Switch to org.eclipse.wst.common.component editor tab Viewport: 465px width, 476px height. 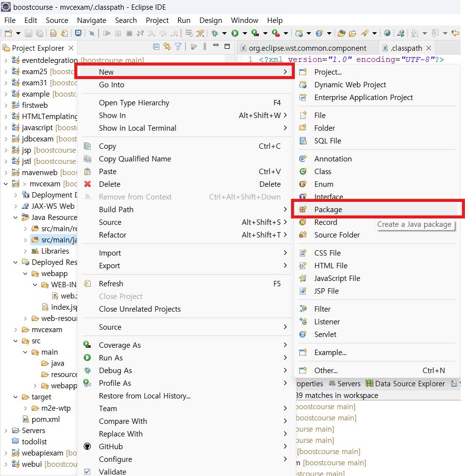pos(307,48)
